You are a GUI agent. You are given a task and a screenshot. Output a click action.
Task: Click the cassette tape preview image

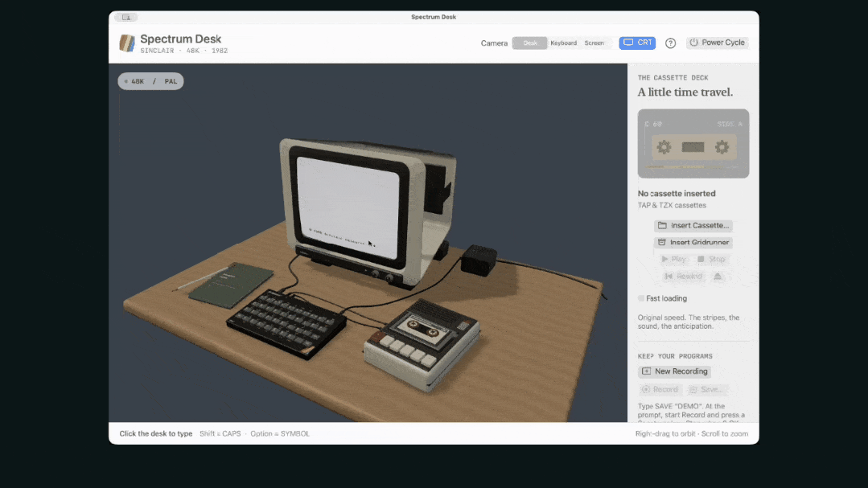point(693,144)
